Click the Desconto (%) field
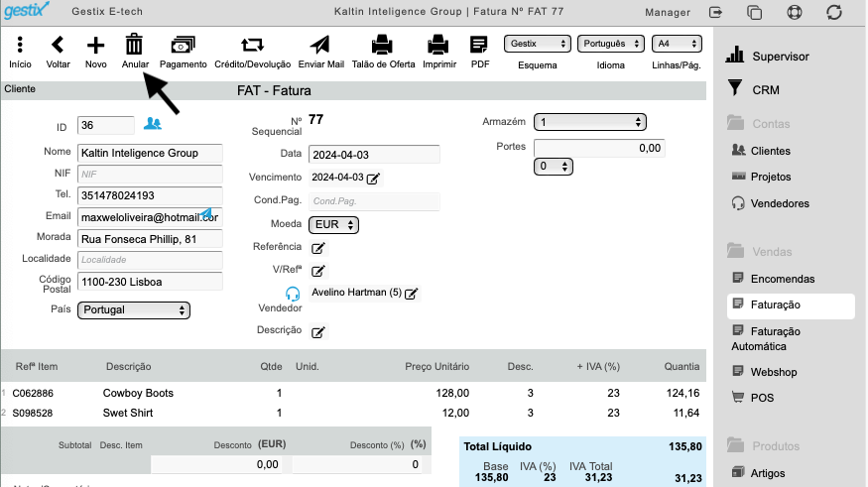 [x=357, y=465]
